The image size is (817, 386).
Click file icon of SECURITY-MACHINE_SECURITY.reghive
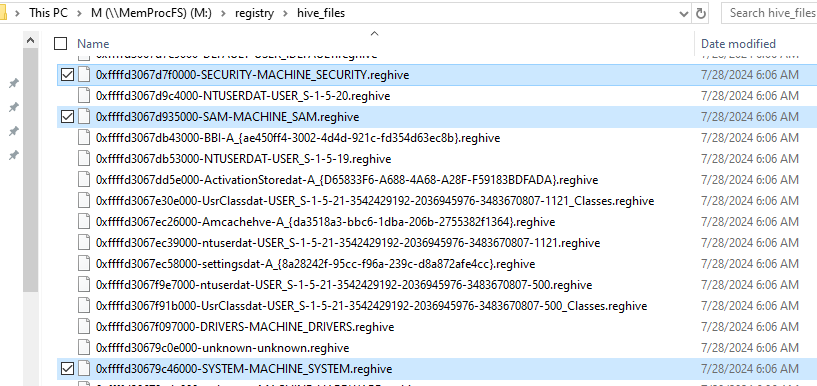pyautogui.click(x=84, y=75)
